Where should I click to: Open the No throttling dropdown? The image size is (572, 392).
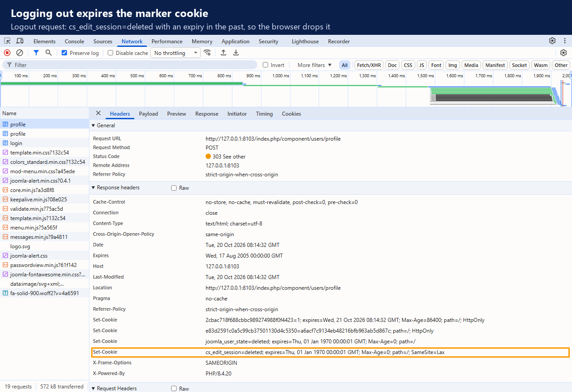(x=176, y=53)
